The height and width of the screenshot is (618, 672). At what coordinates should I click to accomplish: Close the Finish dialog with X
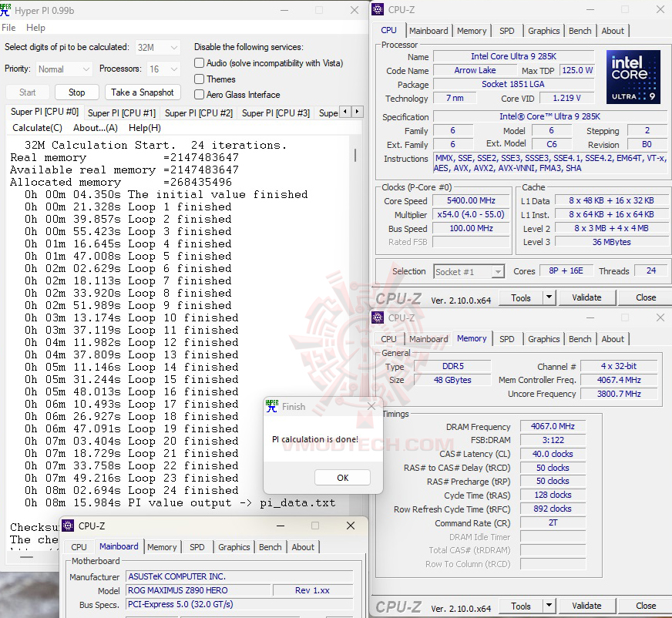pyautogui.click(x=371, y=406)
